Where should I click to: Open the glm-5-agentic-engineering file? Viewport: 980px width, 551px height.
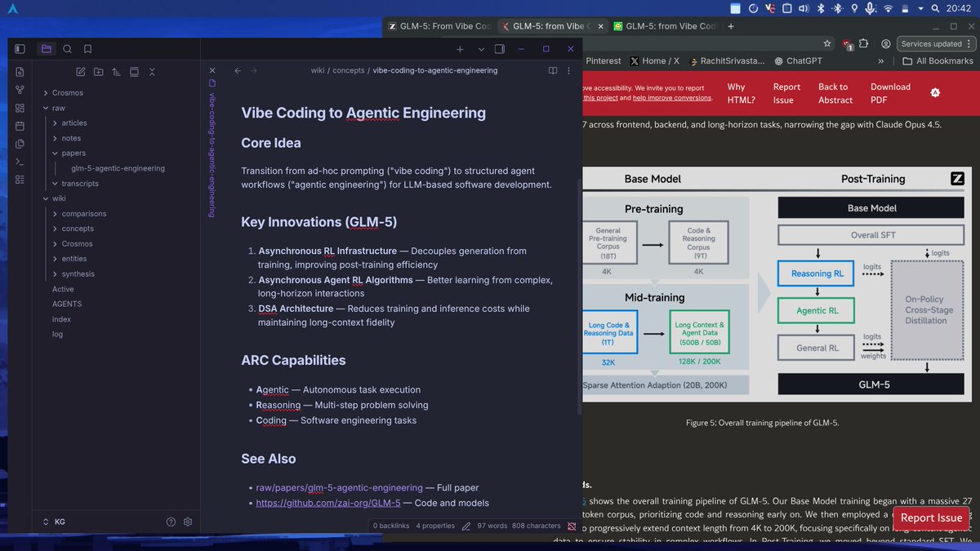(118, 168)
